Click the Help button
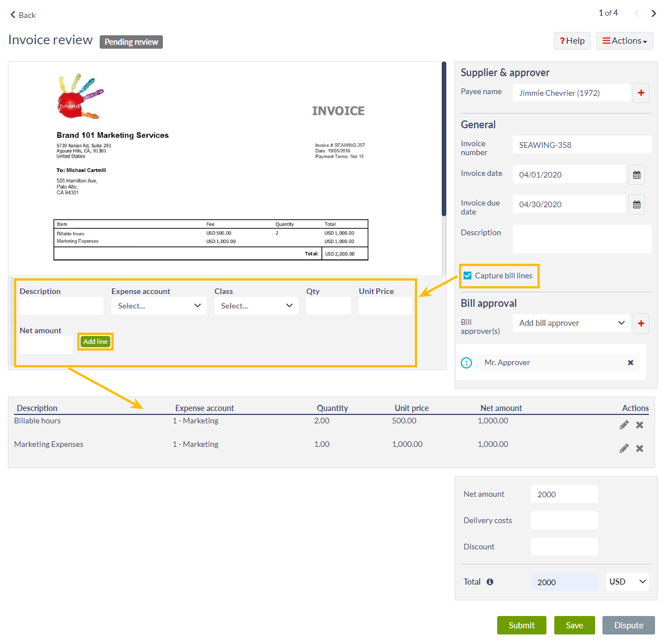664x644 pixels. (572, 41)
